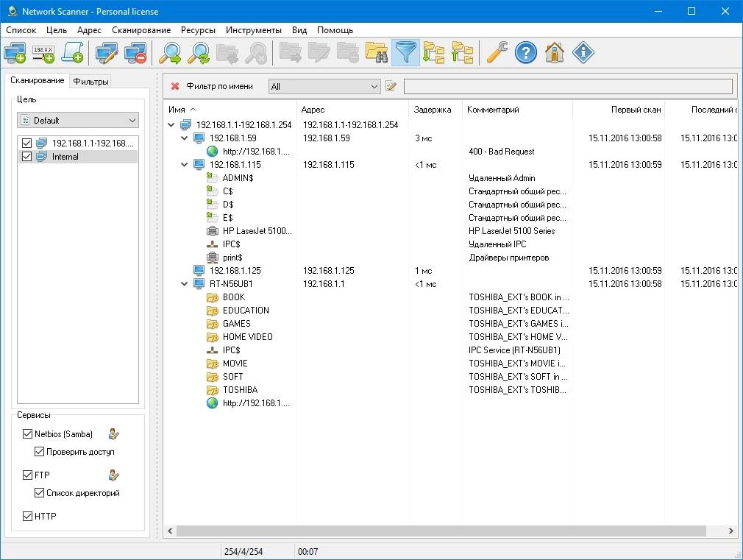Click the rescan magnifier refresh icon
The image size is (743, 560).
click(x=199, y=53)
